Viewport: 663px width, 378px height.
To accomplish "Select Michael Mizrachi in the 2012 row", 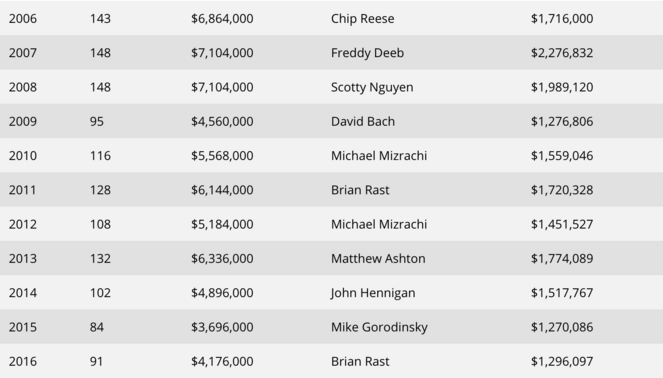I will click(379, 224).
